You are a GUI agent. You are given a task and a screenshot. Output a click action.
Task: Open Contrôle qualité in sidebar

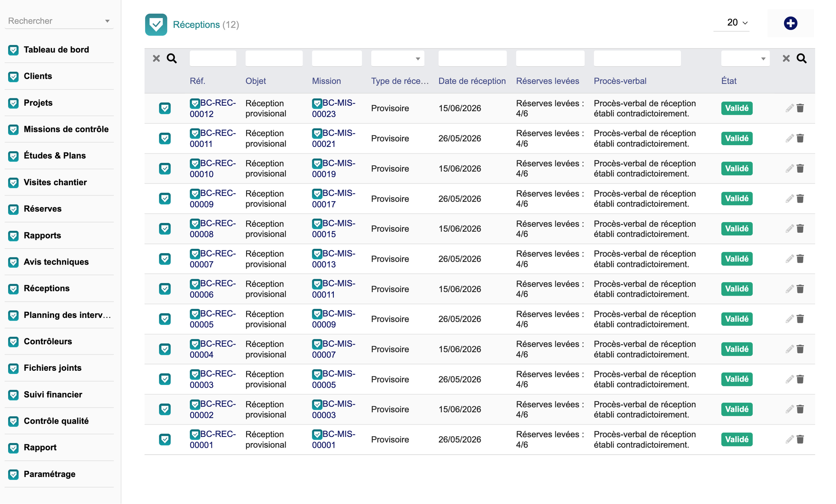[56, 421]
